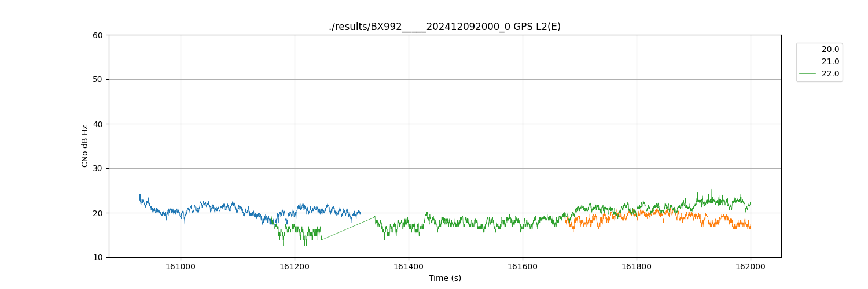The image size is (868, 289).
Task: Click the 60 y-axis tick label
Action: pyautogui.click(x=98, y=35)
